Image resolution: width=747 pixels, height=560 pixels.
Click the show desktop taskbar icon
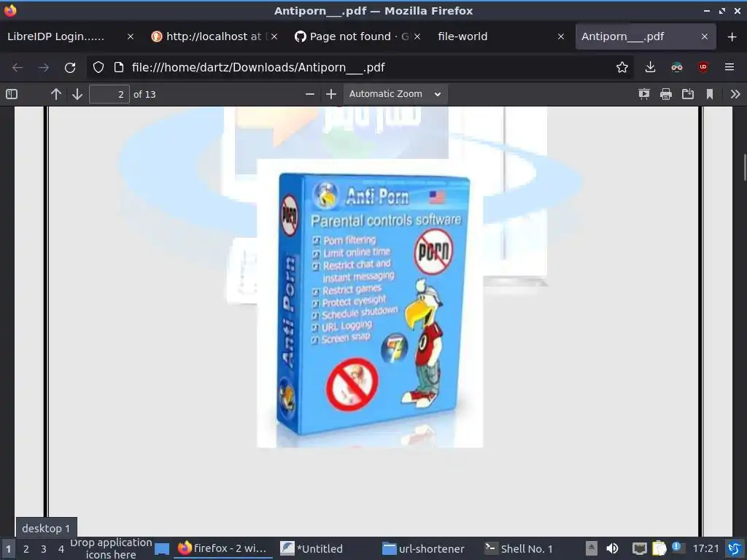click(x=162, y=549)
